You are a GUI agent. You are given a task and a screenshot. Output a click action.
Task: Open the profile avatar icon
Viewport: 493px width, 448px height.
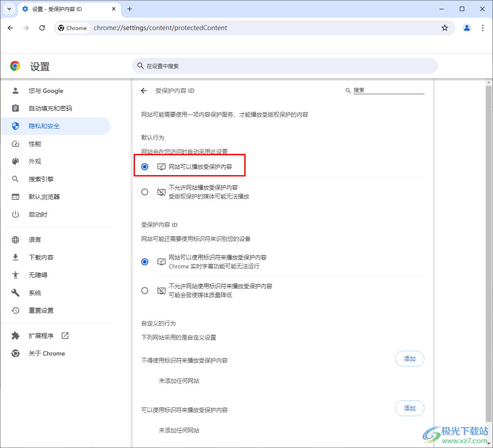pos(467,28)
